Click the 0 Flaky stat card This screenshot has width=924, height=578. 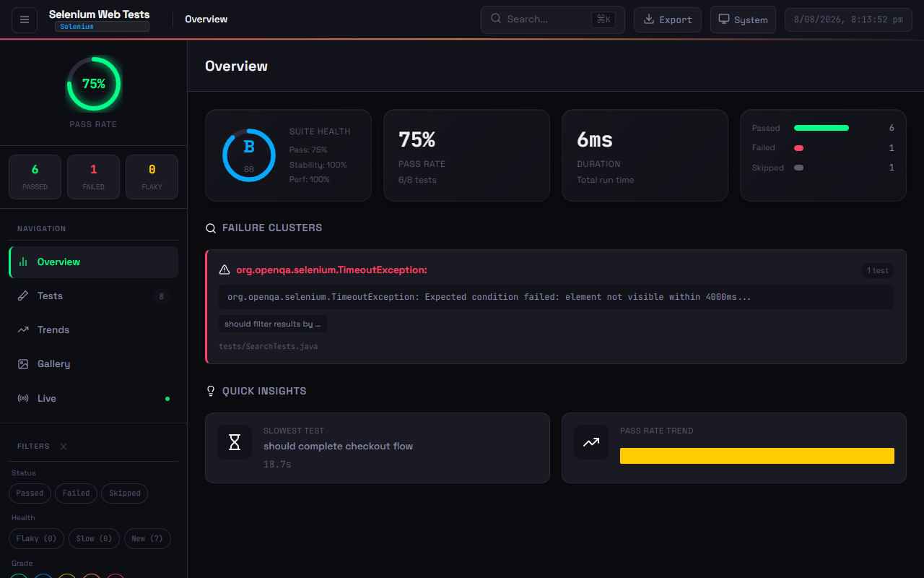pyautogui.click(x=152, y=177)
